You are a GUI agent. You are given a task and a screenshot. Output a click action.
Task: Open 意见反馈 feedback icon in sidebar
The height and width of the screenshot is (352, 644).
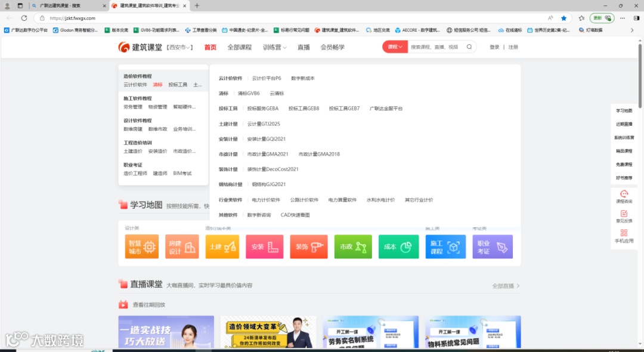click(x=624, y=214)
